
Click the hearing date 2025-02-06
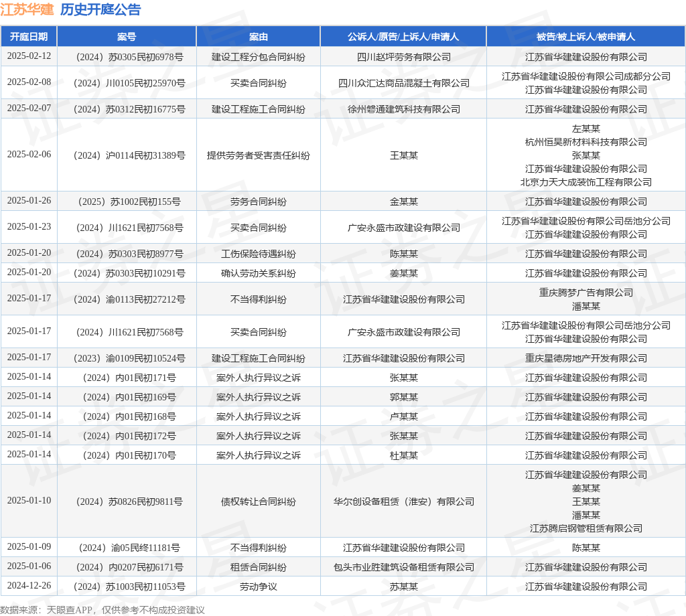[29, 154]
